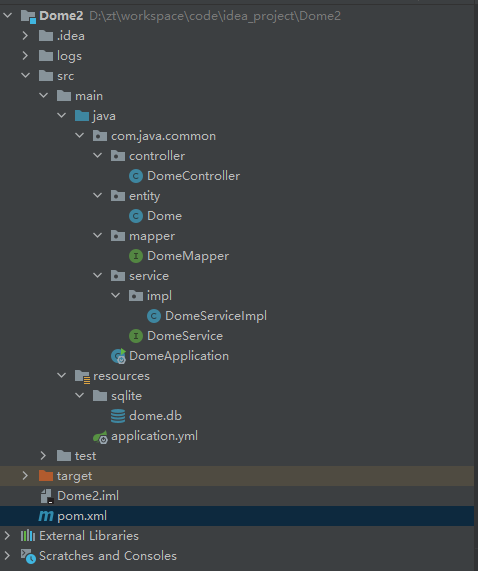Click the DomeService interface icon
This screenshot has height=571, width=478.
[x=136, y=336]
